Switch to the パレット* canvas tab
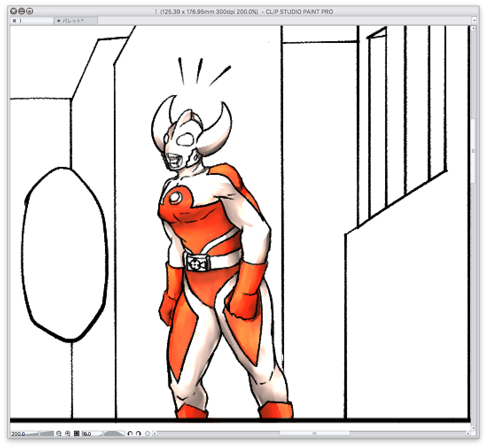The width and height of the screenshot is (487, 448). pos(76,21)
